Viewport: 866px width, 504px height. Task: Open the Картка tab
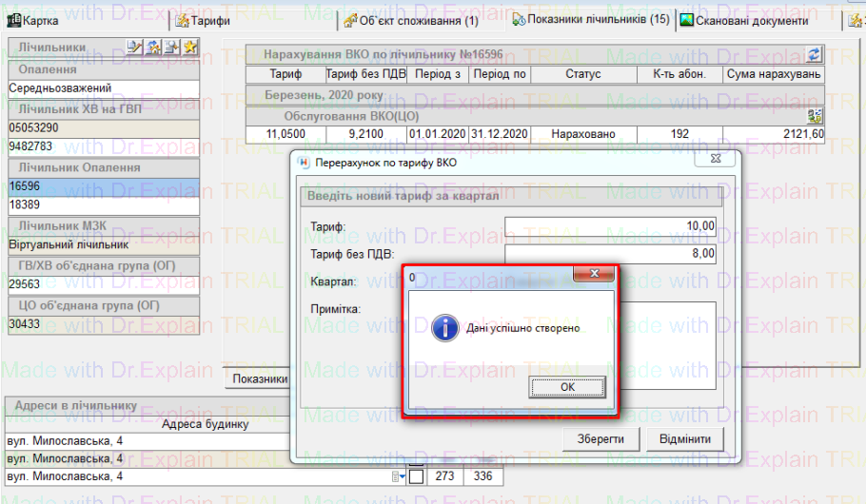(x=38, y=20)
